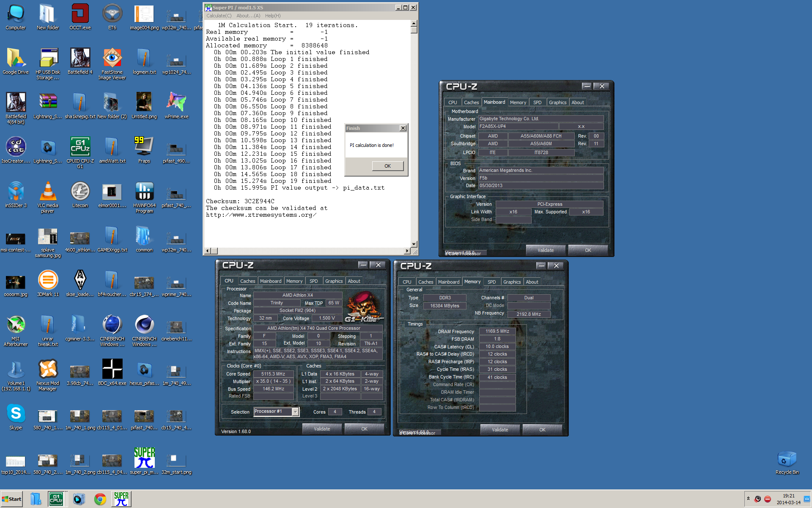
Task: Show hidden system tray icons
Action: click(748, 499)
